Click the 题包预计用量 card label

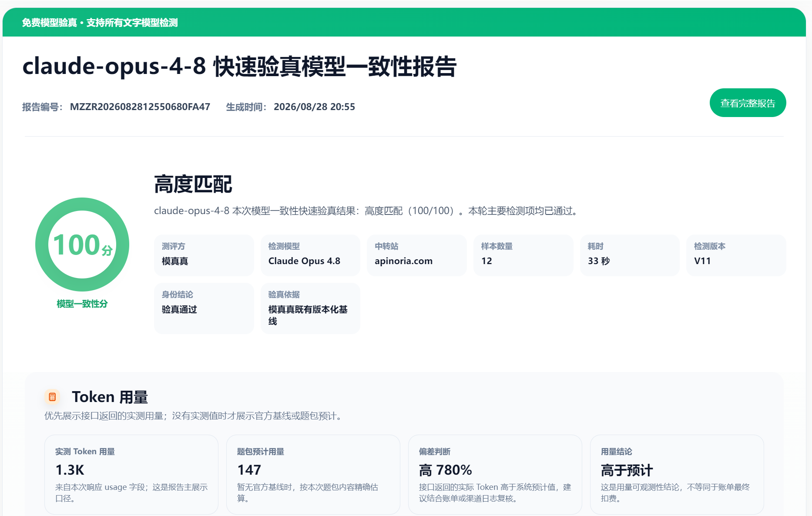pos(261,452)
